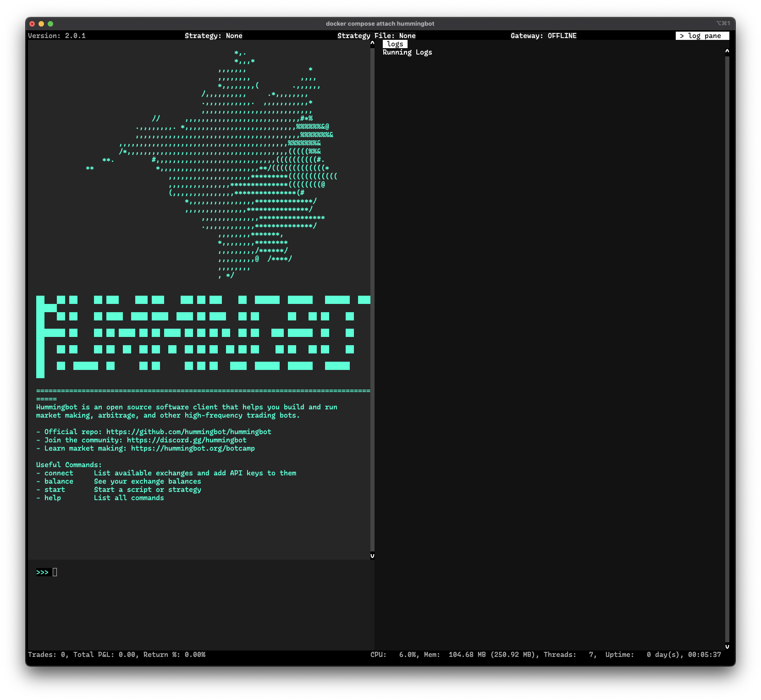Viewport: 761px width, 700px height.
Task: Open the Hummingbot botcamp link
Action: (x=193, y=448)
